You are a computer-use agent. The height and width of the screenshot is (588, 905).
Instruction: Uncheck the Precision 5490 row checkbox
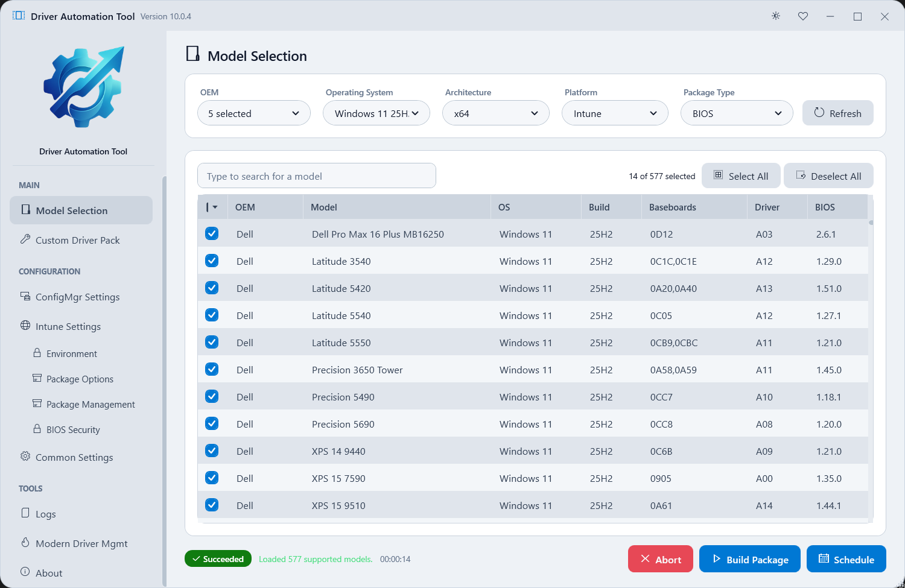212,396
